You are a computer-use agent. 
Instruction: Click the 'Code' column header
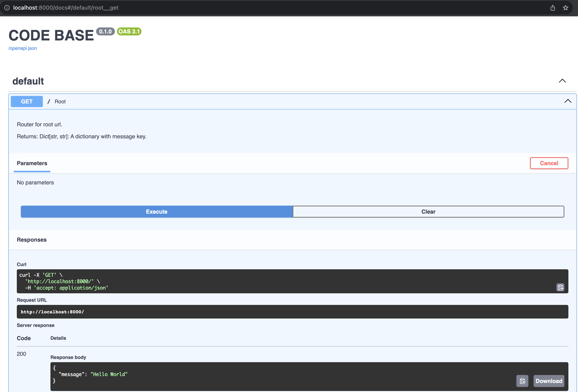pyautogui.click(x=24, y=338)
